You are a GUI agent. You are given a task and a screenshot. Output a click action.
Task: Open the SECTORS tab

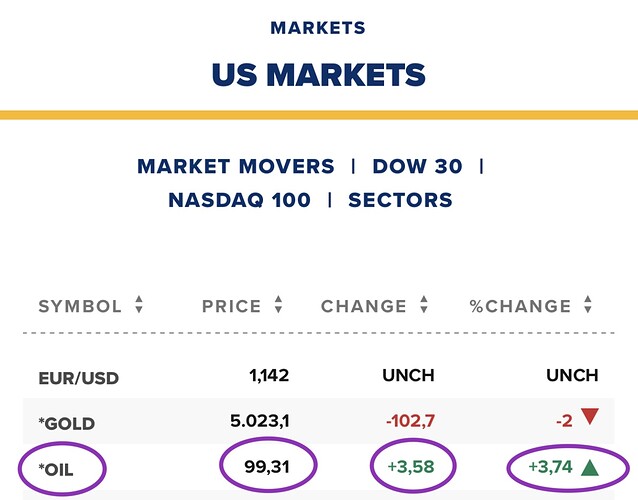(x=400, y=200)
